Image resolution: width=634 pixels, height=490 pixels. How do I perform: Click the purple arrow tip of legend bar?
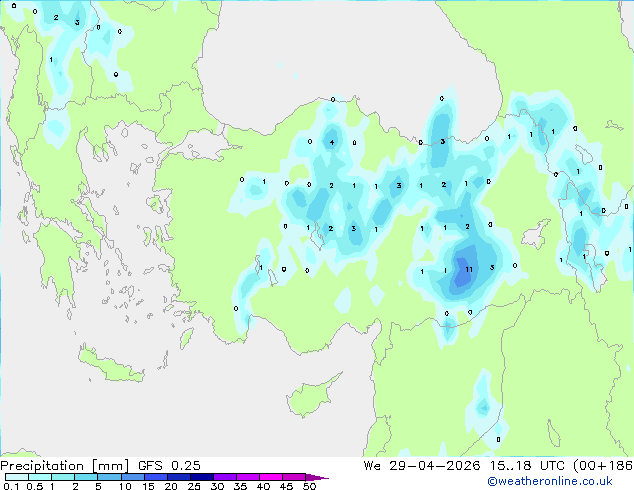[317, 478]
